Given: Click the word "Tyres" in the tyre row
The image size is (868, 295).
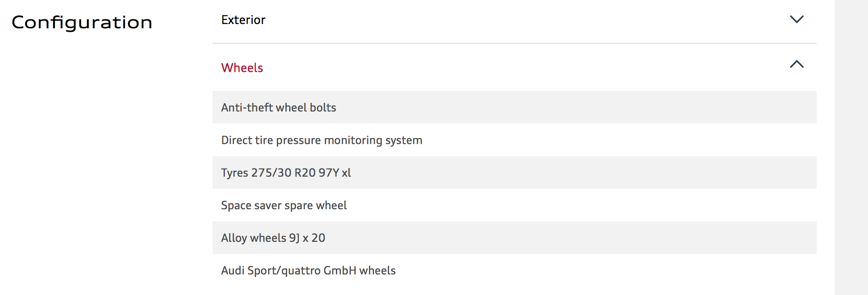Looking at the screenshot, I should (234, 173).
